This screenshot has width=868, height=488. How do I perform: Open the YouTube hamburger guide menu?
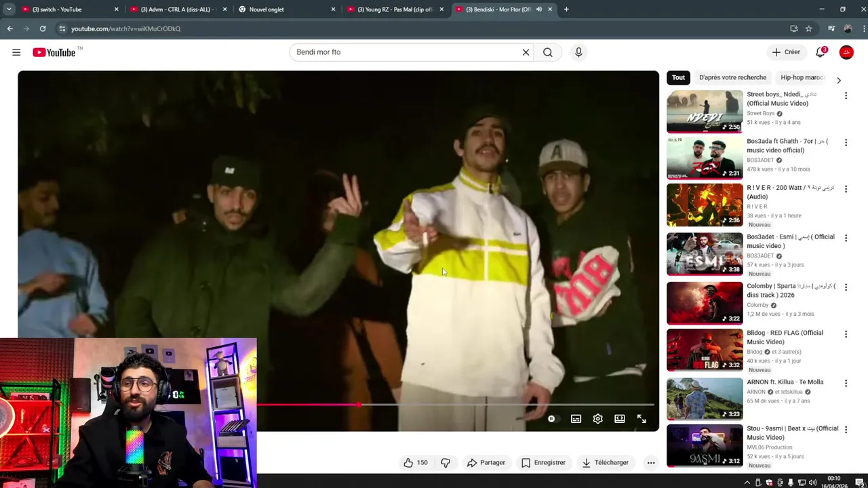[16, 52]
